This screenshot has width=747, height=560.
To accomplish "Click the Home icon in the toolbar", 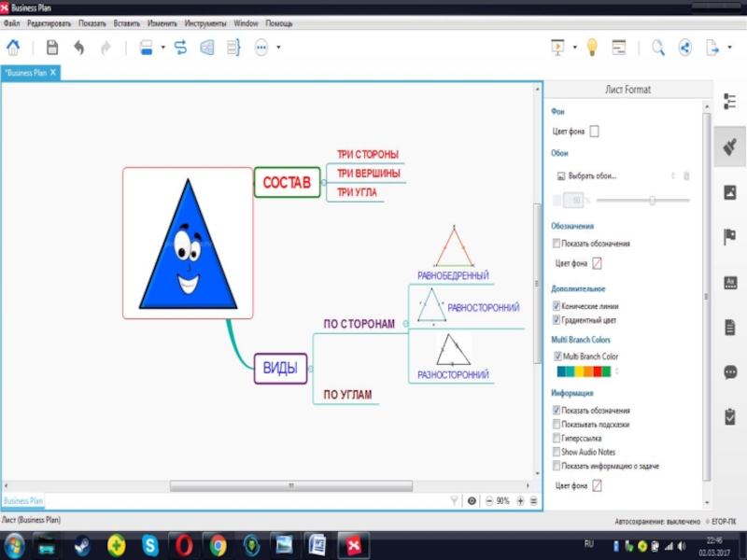I will coord(14,48).
